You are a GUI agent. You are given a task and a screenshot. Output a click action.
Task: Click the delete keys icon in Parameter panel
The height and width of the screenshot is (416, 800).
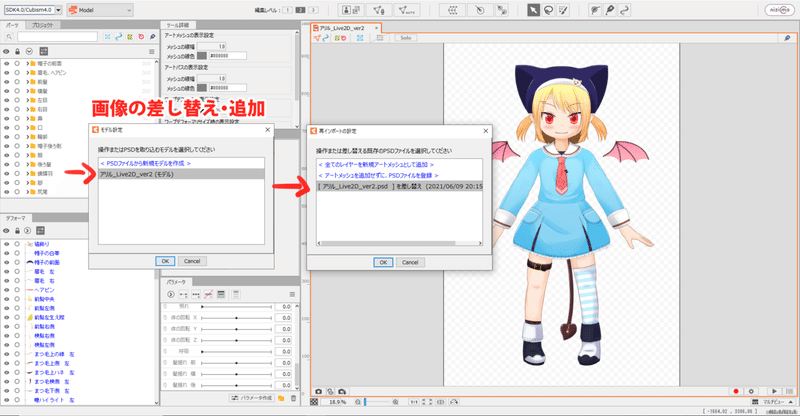point(208,295)
